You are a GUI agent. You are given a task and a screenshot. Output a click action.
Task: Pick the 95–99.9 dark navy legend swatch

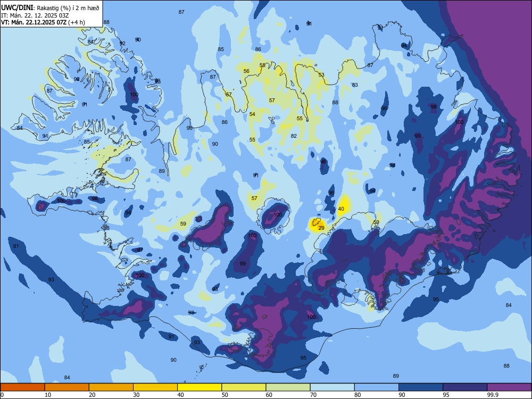tap(465, 387)
